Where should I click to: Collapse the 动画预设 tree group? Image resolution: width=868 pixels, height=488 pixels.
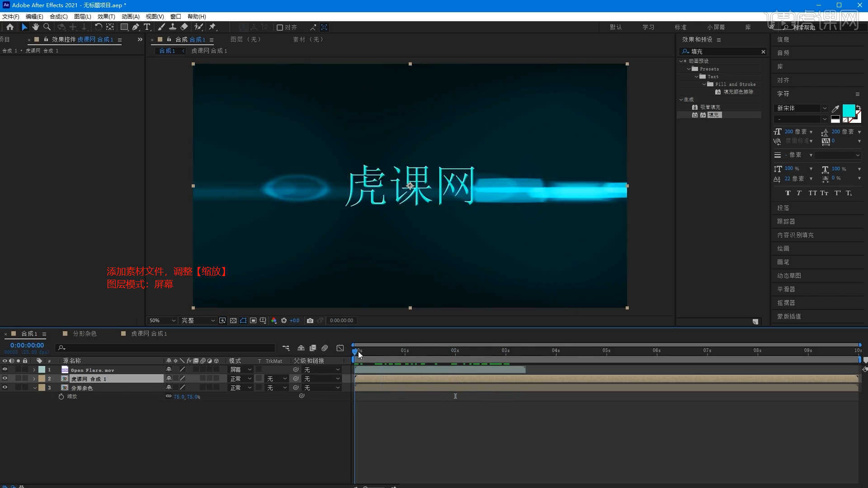pyautogui.click(x=681, y=61)
